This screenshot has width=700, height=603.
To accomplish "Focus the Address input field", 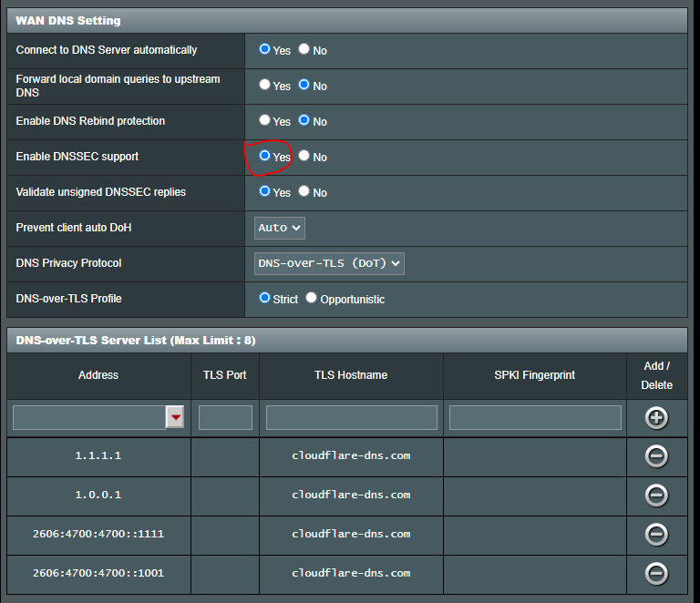I will (x=89, y=417).
